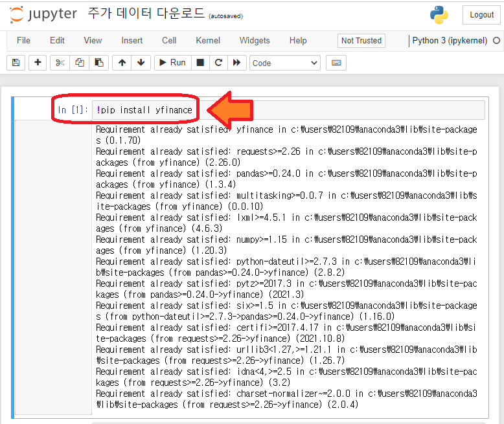504x424 pixels.
Task: Interrupt the kernel with stop icon
Action: click(200, 63)
